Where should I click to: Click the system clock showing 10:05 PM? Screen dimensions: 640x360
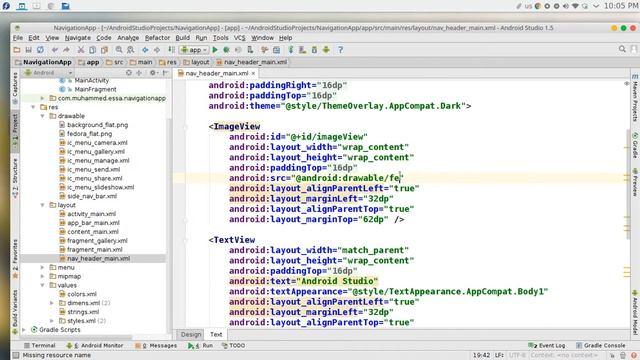click(x=620, y=6)
